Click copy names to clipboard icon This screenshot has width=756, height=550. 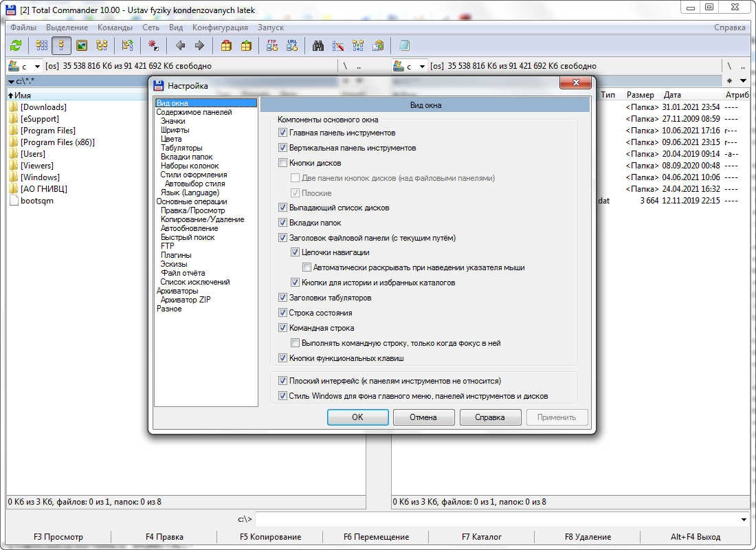click(379, 46)
